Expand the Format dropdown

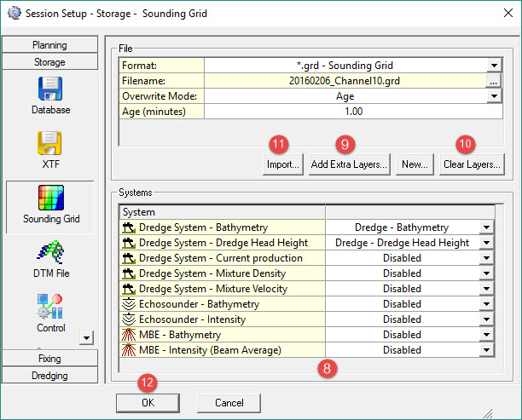(493, 65)
